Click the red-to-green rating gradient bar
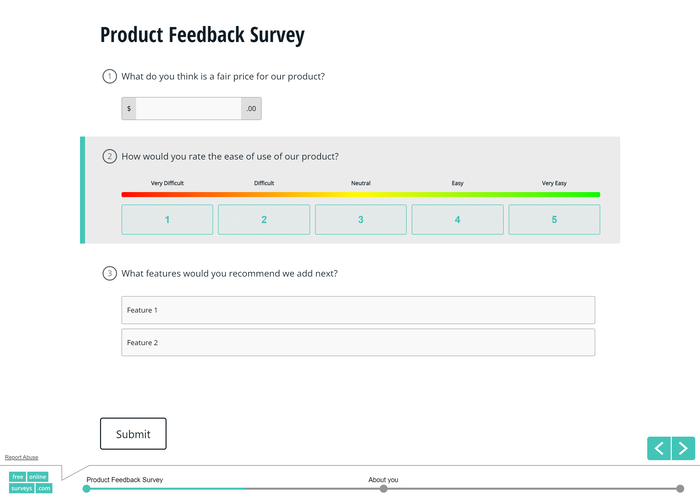700x500 pixels. [x=360, y=194]
